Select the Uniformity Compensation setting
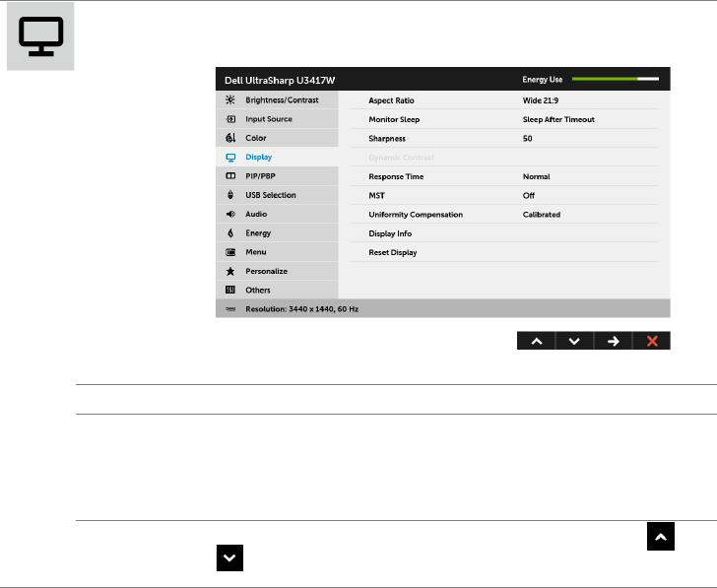This screenshot has height=588, width=717. tap(504, 215)
